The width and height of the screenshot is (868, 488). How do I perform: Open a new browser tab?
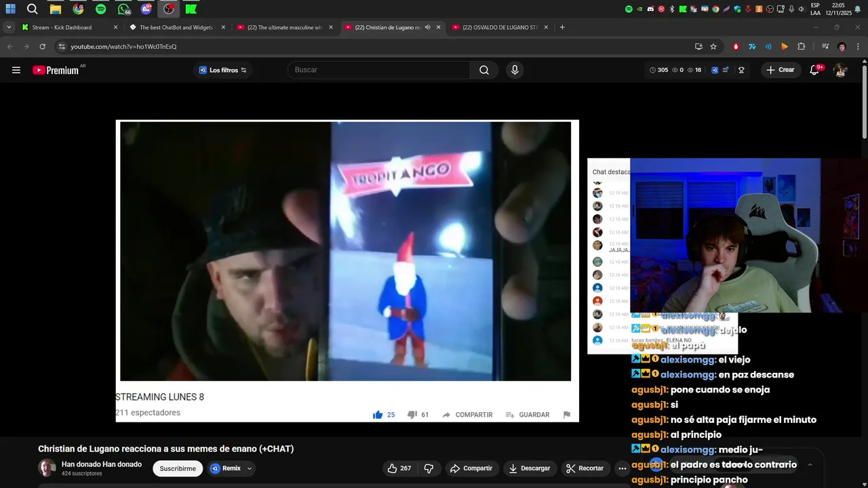[x=562, y=27]
